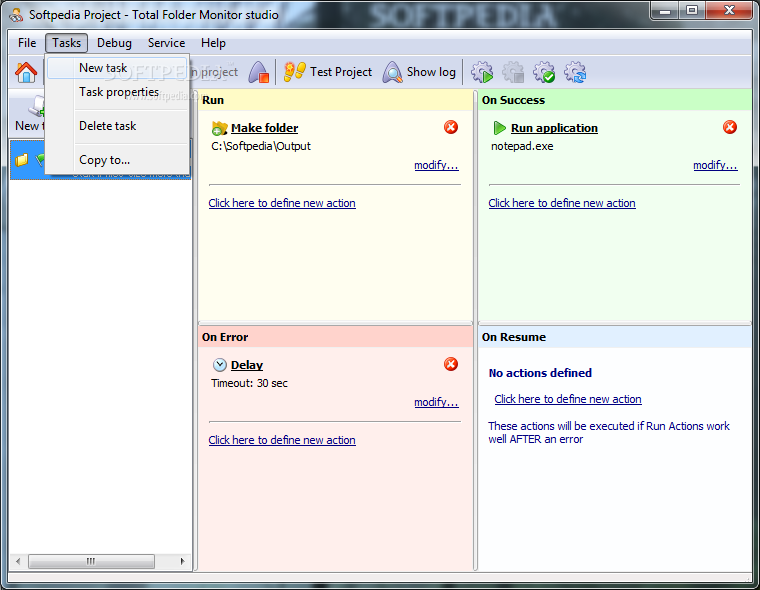Define new action in On Success panel
760x590 pixels.
562,203
